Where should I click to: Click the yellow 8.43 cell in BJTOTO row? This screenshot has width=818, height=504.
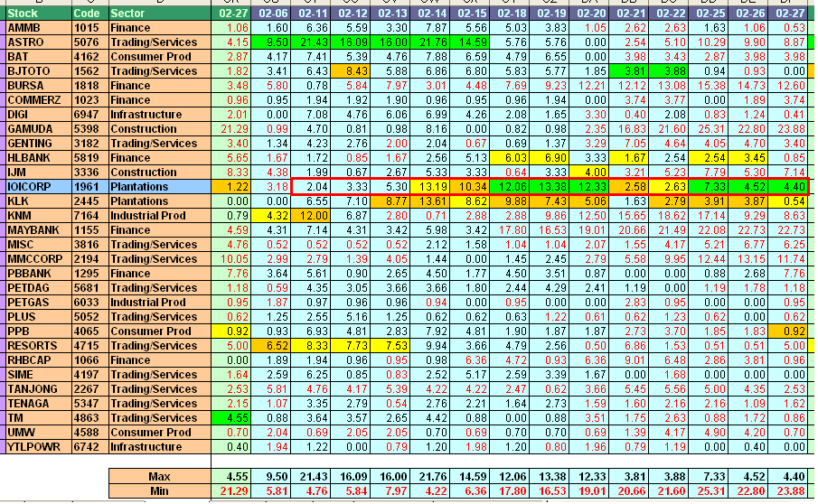point(353,71)
